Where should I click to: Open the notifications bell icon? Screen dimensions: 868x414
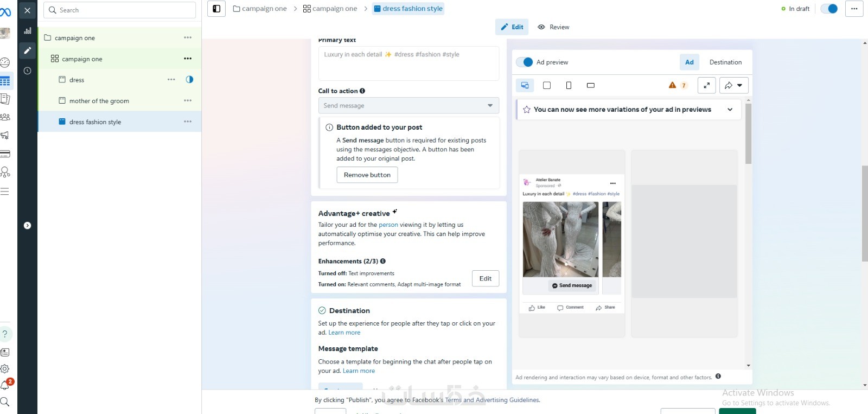pos(5,385)
